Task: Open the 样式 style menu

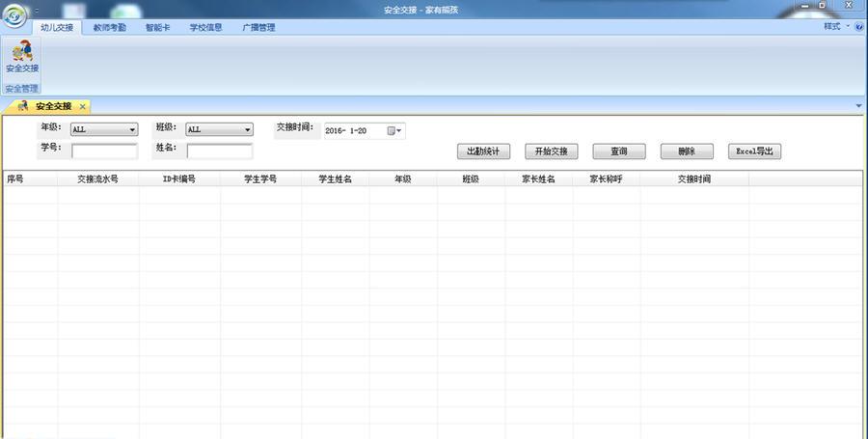Action: [x=835, y=27]
